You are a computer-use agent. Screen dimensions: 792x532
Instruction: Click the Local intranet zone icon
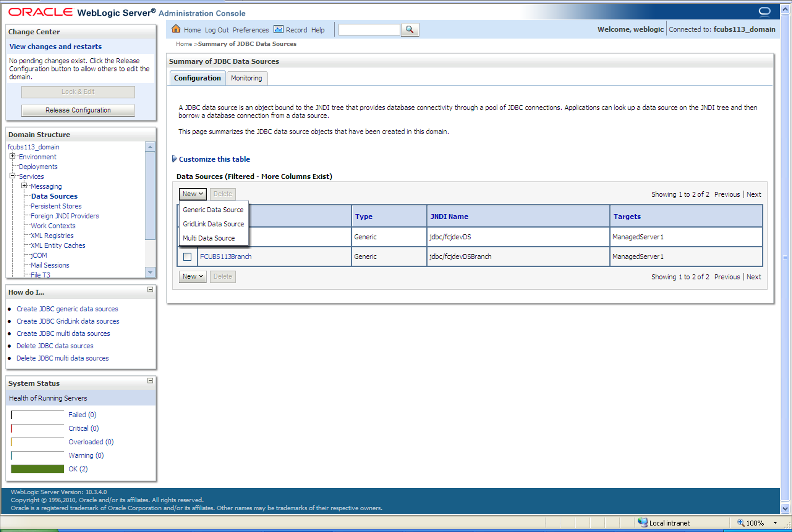[x=642, y=522]
